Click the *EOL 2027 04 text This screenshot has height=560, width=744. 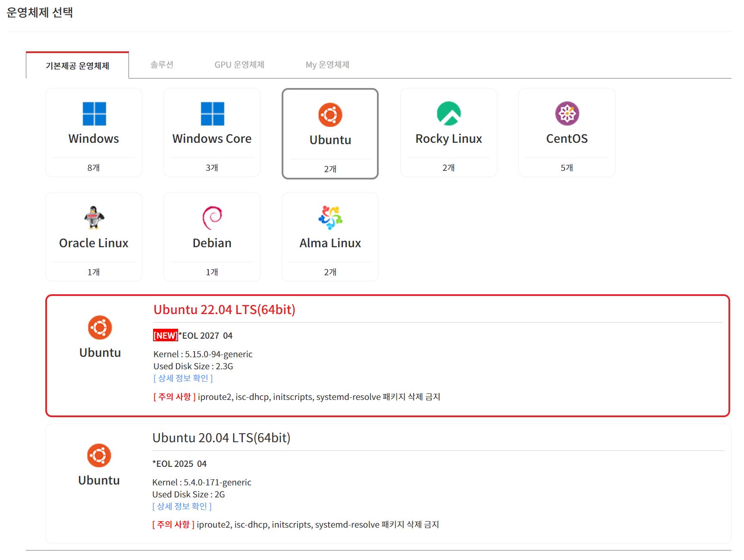click(205, 336)
